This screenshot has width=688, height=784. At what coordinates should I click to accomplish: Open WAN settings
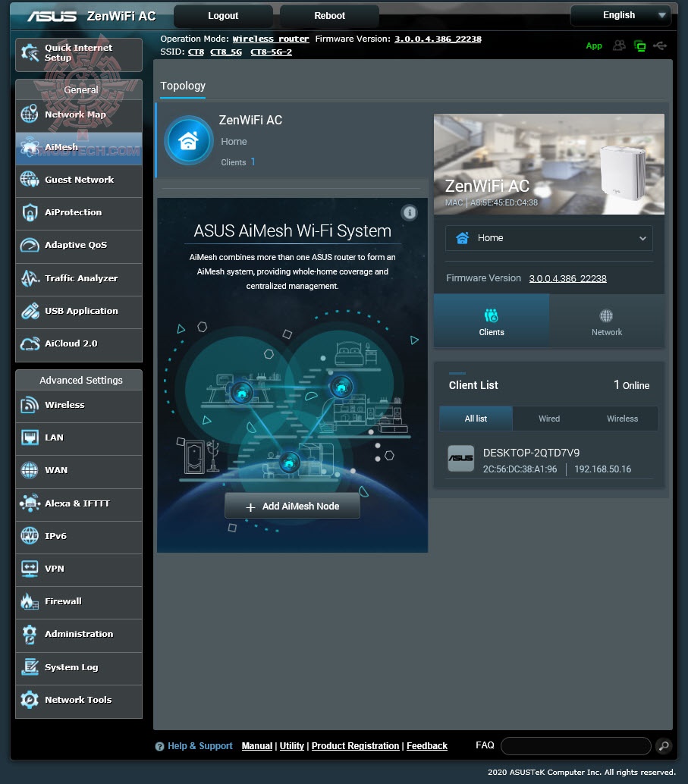coord(79,471)
